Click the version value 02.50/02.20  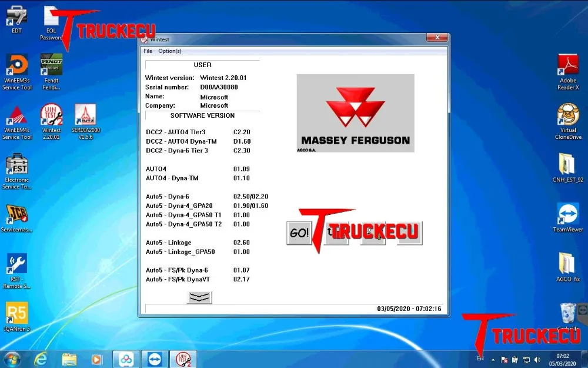click(250, 197)
